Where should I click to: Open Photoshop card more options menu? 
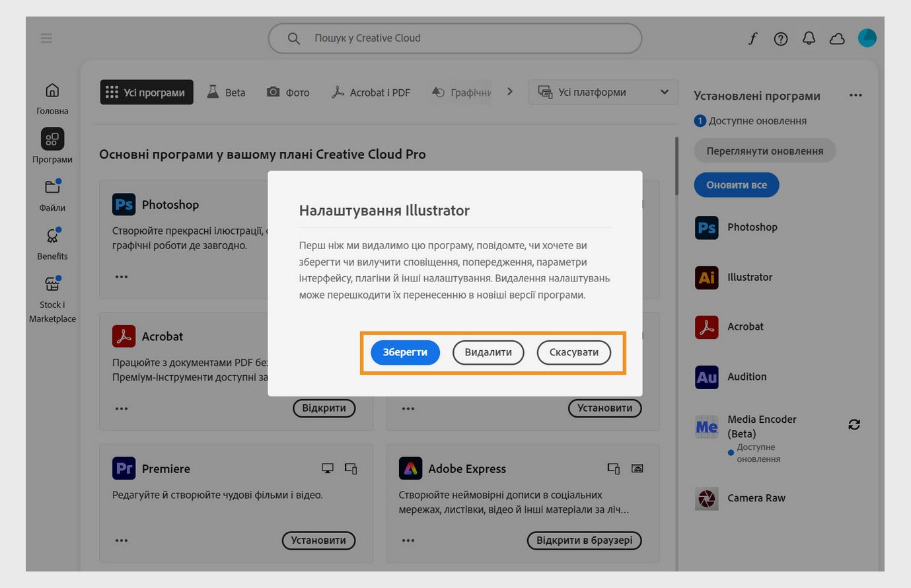[122, 277]
